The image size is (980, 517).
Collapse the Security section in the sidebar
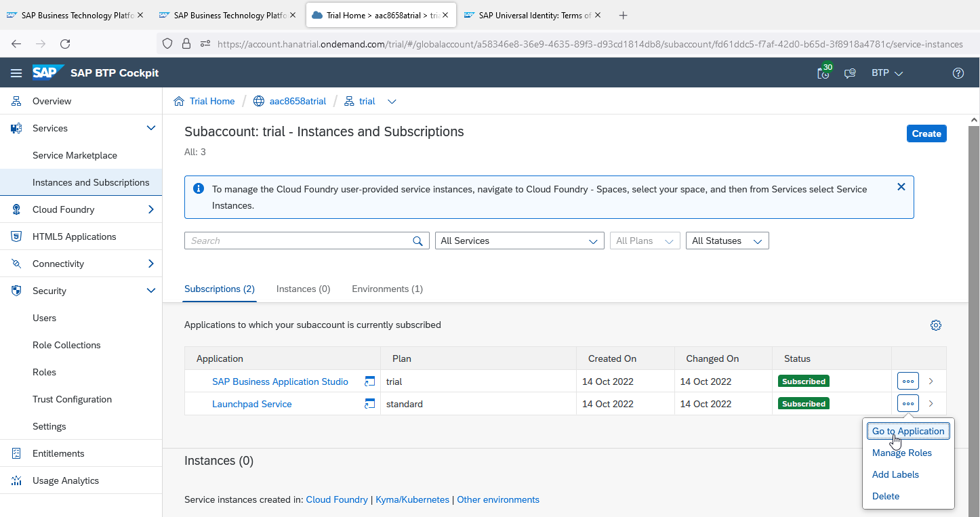(x=150, y=290)
